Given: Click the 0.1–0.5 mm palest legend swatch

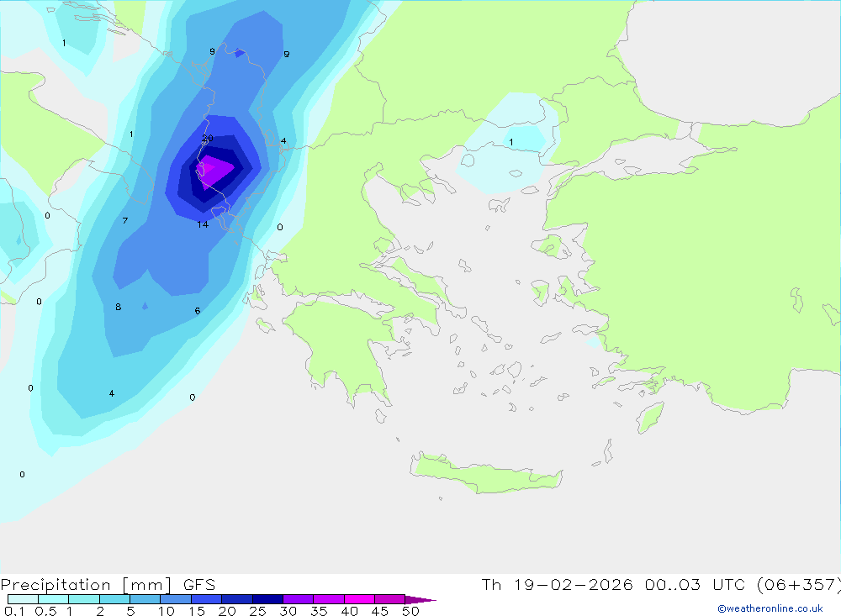Looking at the screenshot, I should pyautogui.click(x=23, y=599).
